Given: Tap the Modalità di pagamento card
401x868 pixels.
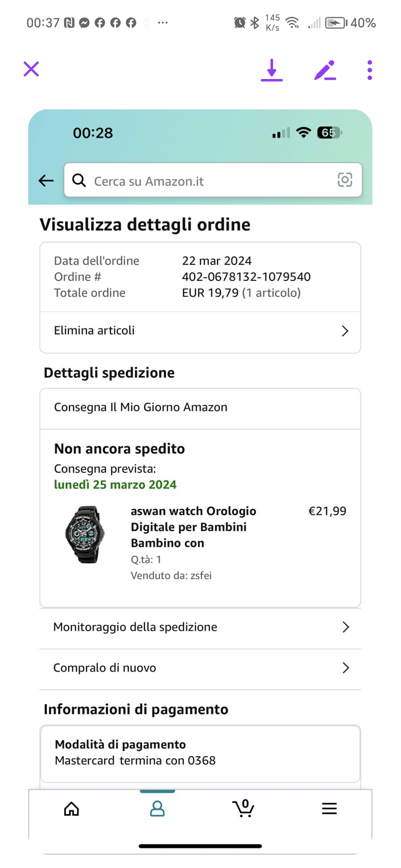Looking at the screenshot, I should point(200,753).
